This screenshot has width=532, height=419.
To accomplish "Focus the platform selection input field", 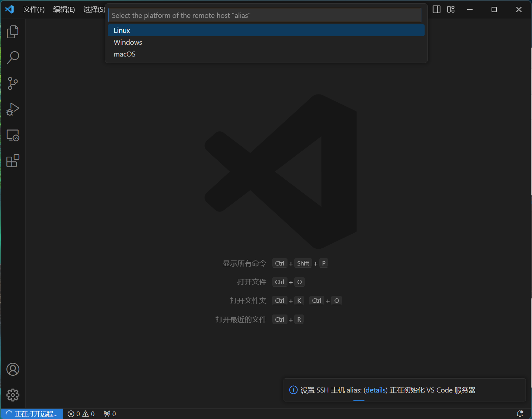I will pyautogui.click(x=265, y=15).
